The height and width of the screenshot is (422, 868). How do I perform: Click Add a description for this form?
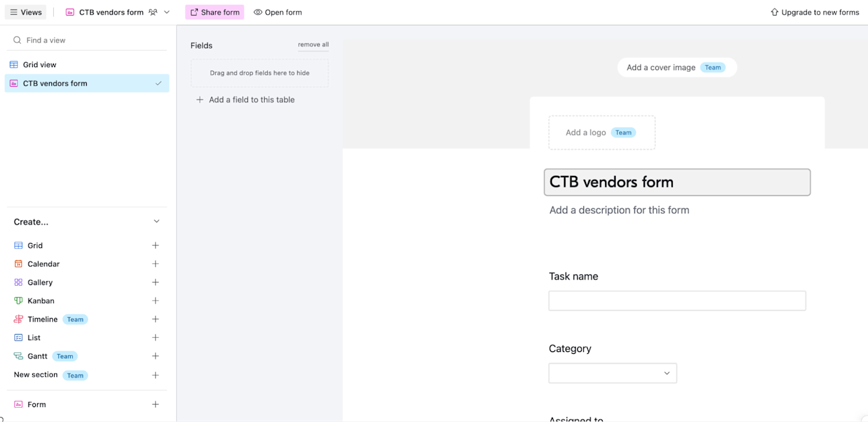click(x=619, y=210)
